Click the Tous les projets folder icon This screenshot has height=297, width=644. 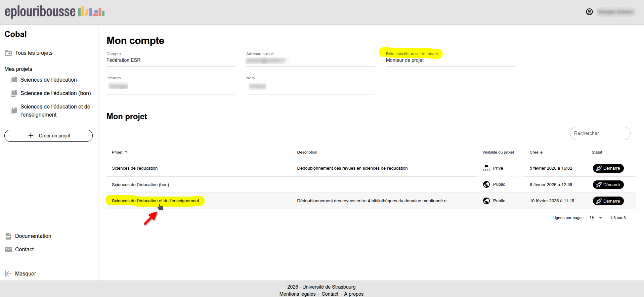(x=8, y=53)
